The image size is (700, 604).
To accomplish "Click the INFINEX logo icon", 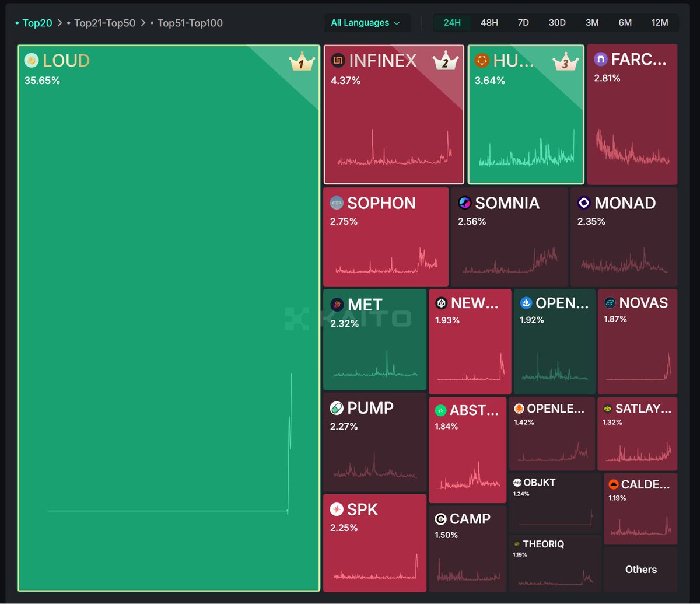I will tap(338, 60).
